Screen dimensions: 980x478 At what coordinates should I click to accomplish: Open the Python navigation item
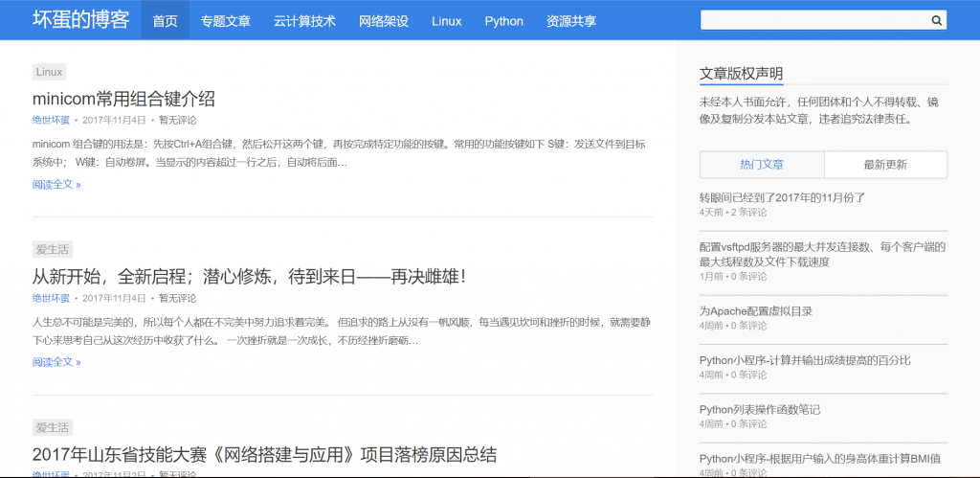tap(503, 21)
